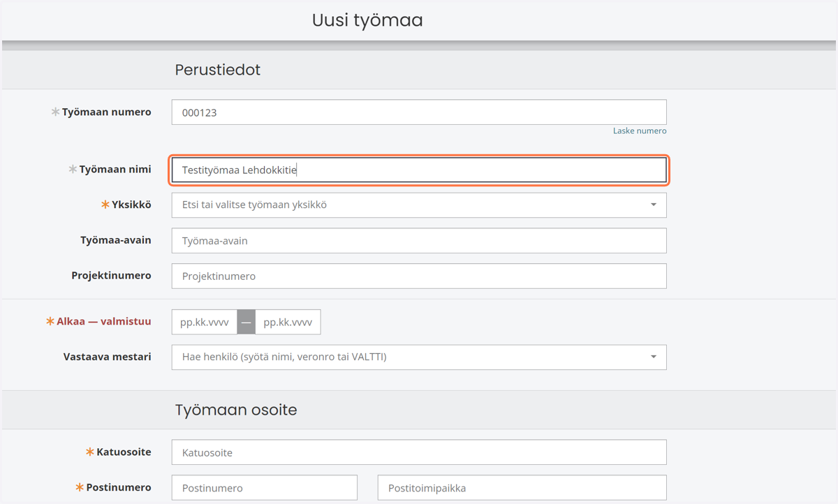Click the Postitoimipaikka input field
The width and height of the screenshot is (838, 504).
(522, 488)
